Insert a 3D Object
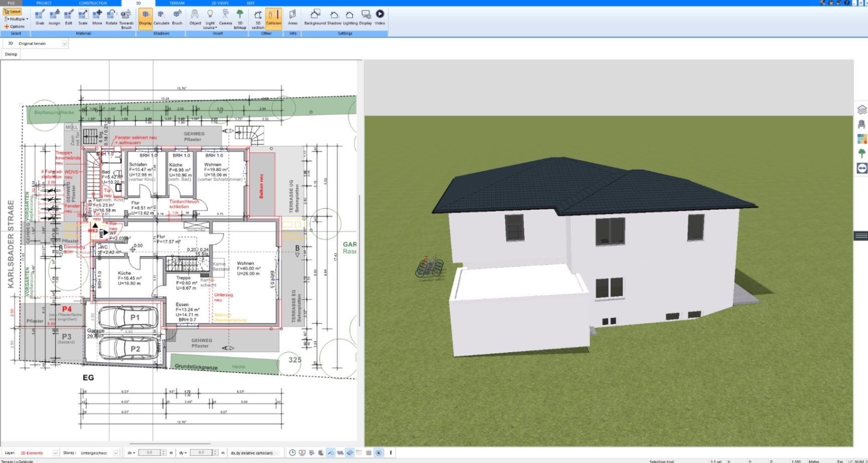Viewport: 868px width, 463px height. 195,18
